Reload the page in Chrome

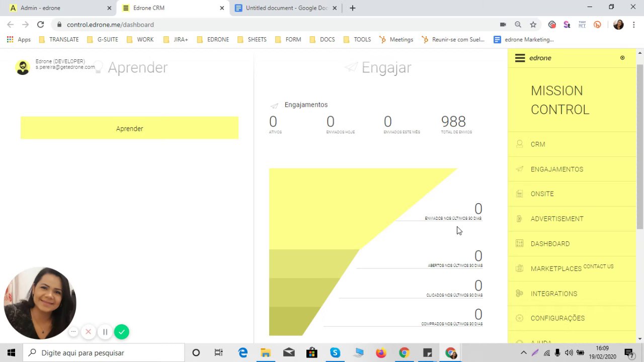point(40,24)
